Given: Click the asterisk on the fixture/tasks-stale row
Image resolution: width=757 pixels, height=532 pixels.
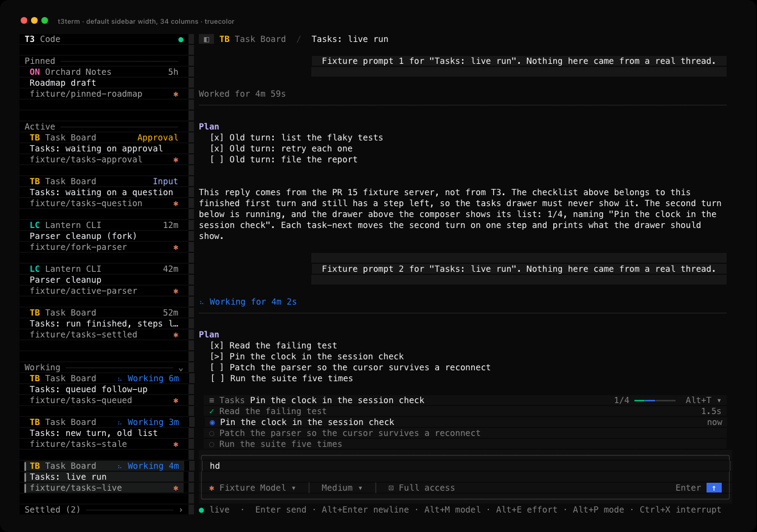Looking at the screenshot, I should point(176,444).
